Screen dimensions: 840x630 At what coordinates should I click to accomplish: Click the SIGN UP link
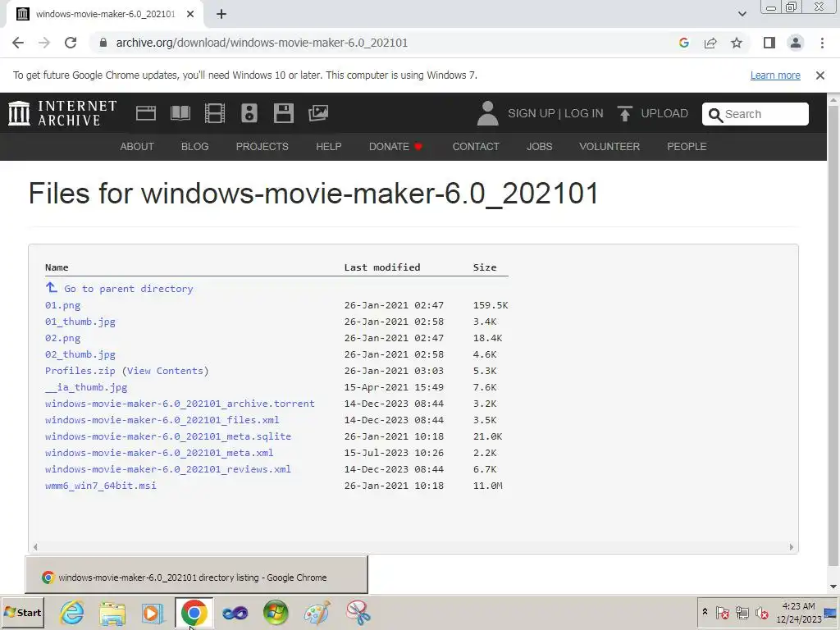tap(531, 113)
